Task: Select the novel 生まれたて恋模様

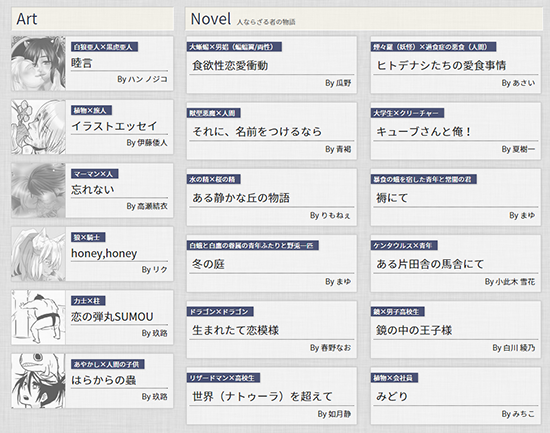Action: [x=235, y=330]
